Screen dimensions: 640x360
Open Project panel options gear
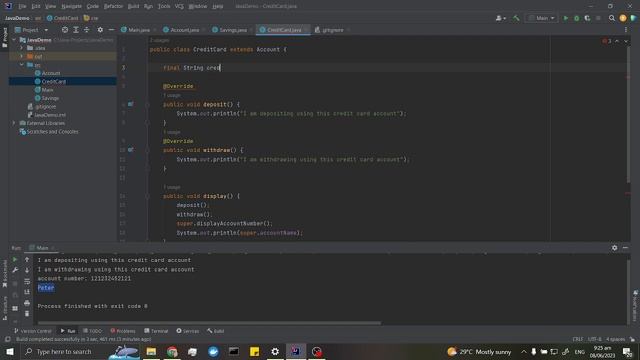(100, 30)
